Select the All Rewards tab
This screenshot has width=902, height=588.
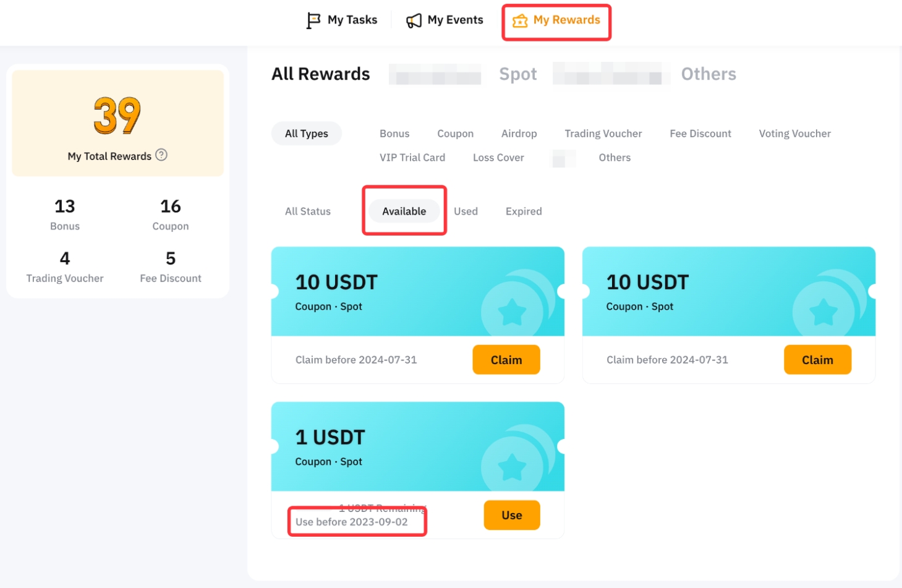(x=320, y=74)
